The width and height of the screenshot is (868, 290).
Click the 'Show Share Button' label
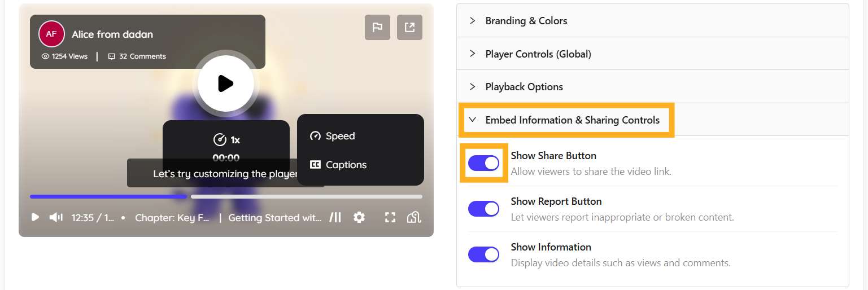(553, 156)
